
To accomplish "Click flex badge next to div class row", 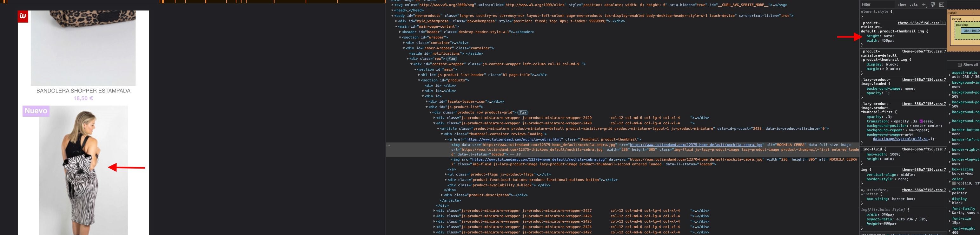I will [452, 59].
